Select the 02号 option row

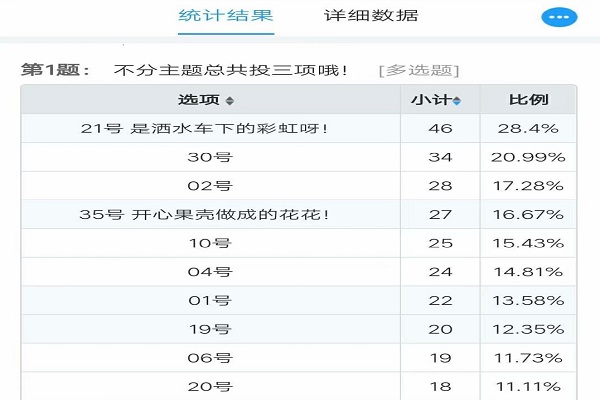point(298,186)
